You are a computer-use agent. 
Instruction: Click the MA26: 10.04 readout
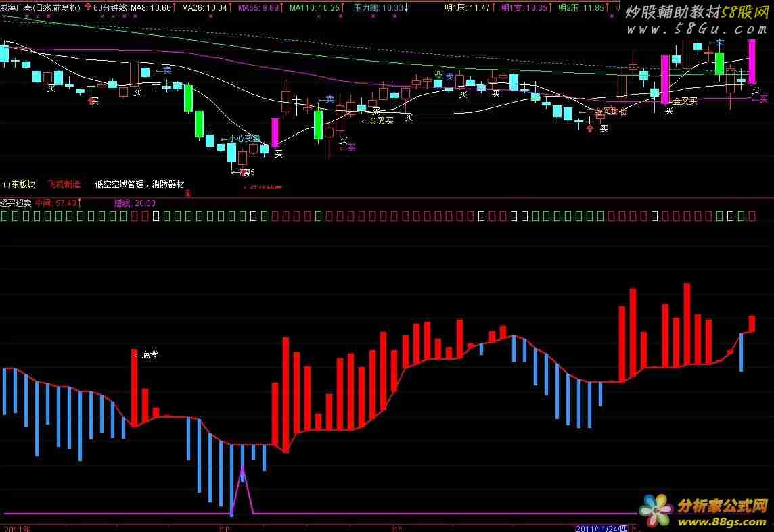[x=205, y=8]
